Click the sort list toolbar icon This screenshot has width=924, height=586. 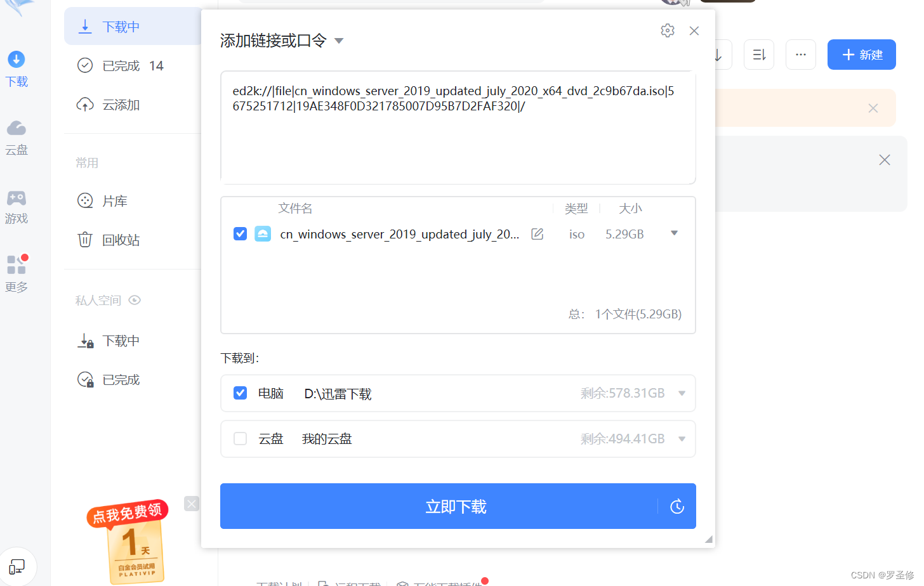click(759, 55)
